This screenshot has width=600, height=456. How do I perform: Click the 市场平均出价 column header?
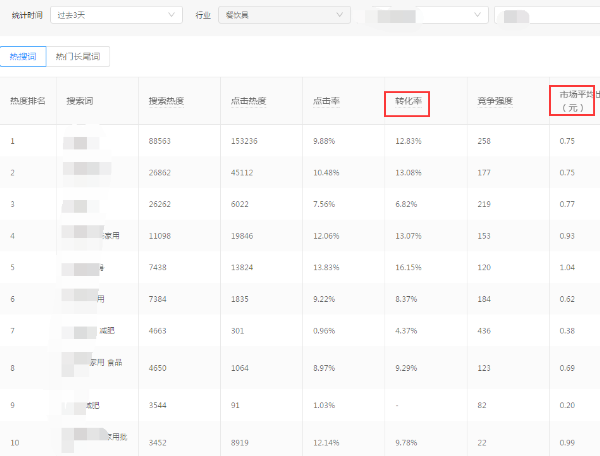pos(577,101)
